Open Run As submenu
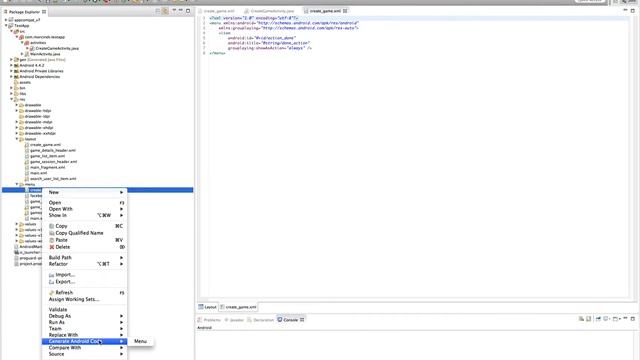 coord(85,322)
